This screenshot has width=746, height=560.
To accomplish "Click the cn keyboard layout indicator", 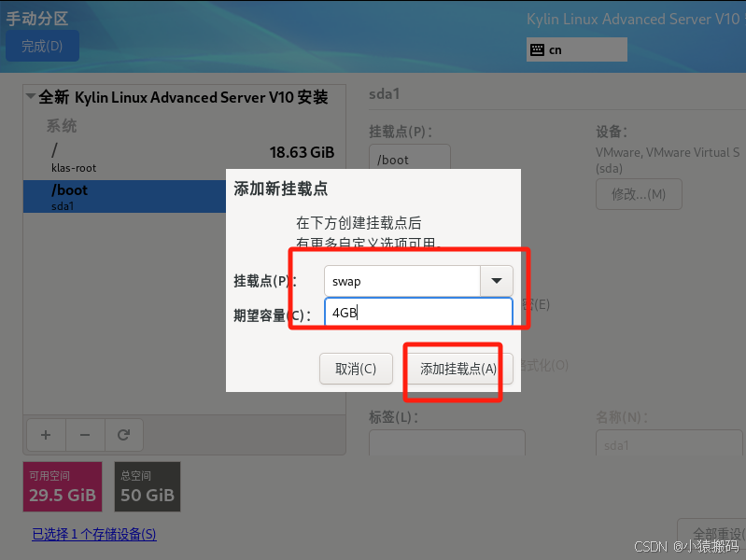I will (577, 49).
